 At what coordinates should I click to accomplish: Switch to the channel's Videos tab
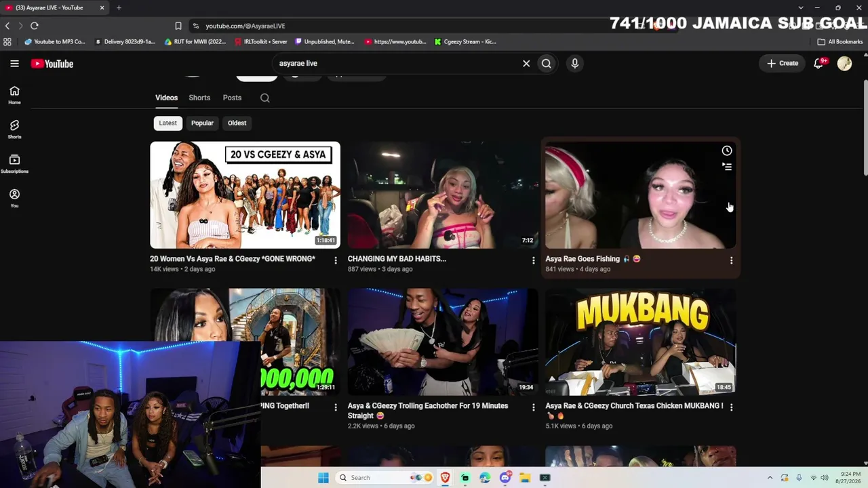click(166, 98)
